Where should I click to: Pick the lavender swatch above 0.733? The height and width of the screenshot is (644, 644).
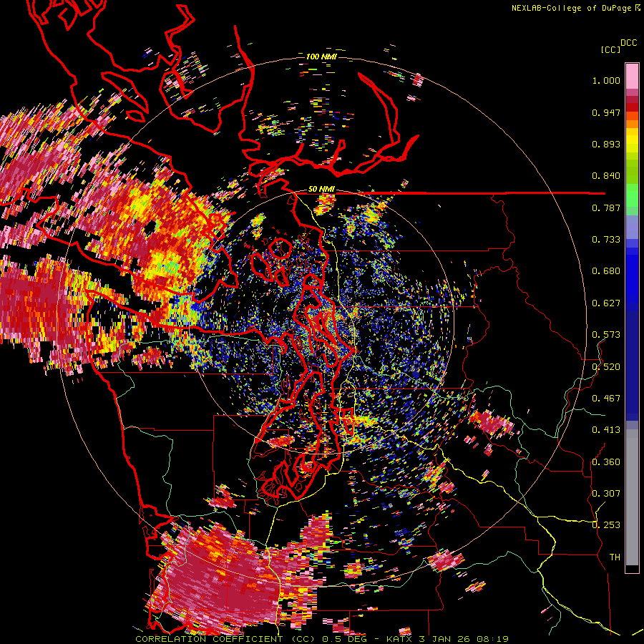click(632, 227)
